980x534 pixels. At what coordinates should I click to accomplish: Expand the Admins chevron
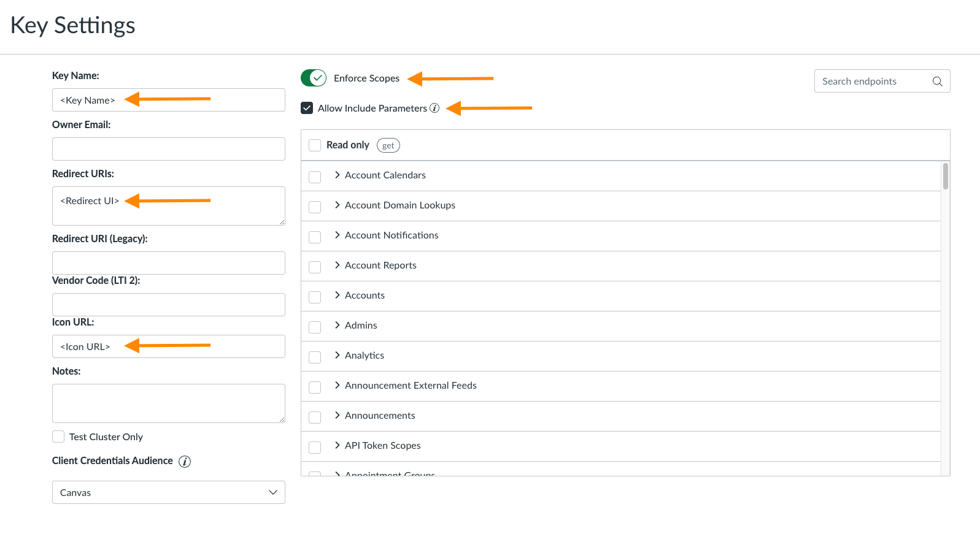[338, 325]
